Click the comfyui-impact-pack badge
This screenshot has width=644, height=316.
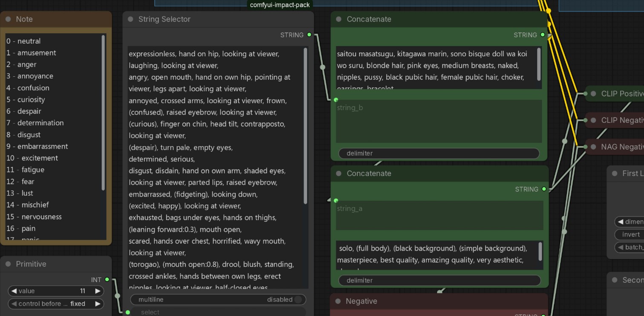280,5
